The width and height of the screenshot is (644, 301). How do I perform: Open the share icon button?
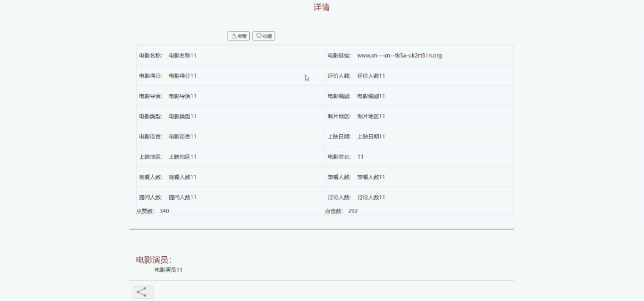click(143, 292)
